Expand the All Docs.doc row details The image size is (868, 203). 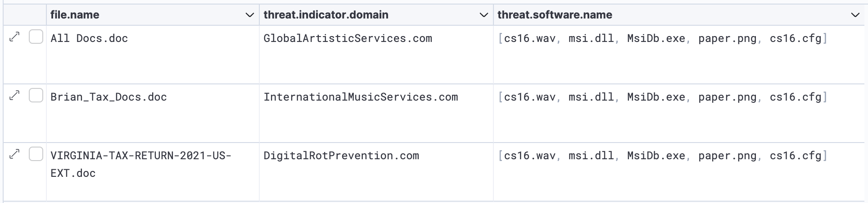15,37
